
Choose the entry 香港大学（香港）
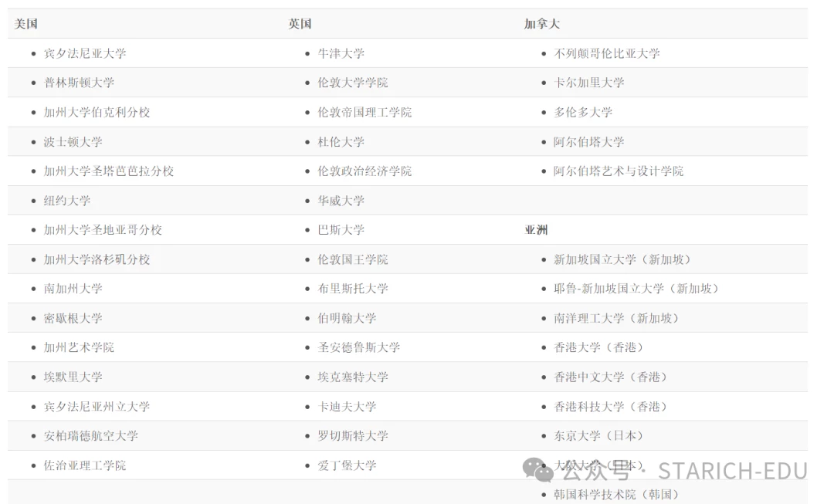[x=599, y=347]
